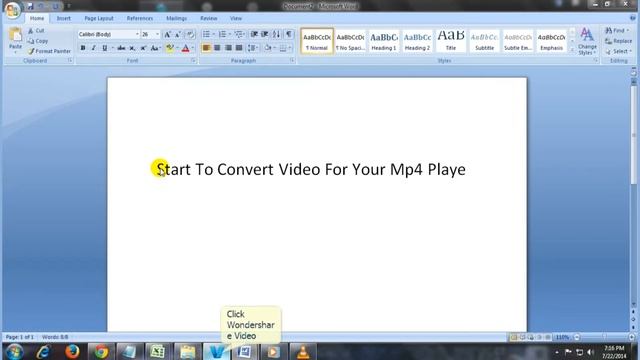Apply the Normal style
The width and height of the screenshot is (640, 360).
(317, 41)
